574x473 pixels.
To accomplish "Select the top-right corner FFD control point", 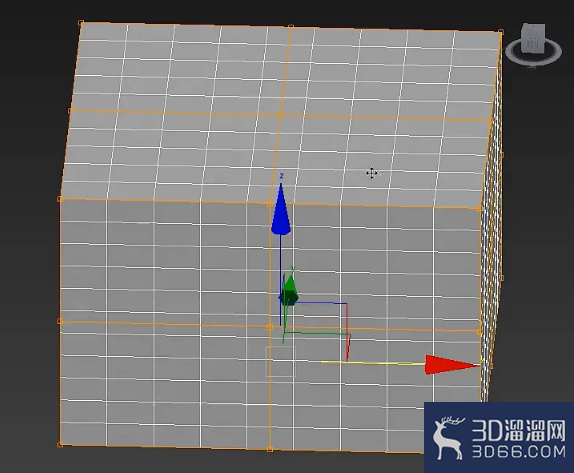I will pos(501,32).
